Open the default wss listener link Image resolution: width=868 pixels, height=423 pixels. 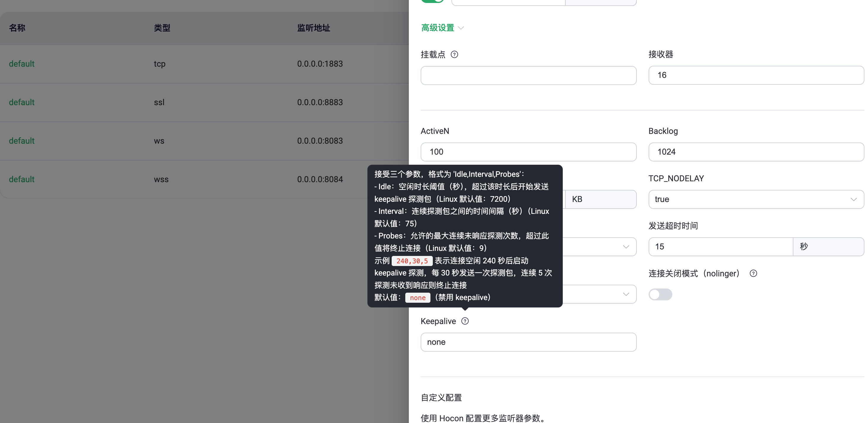pyautogui.click(x=22, y=179)
